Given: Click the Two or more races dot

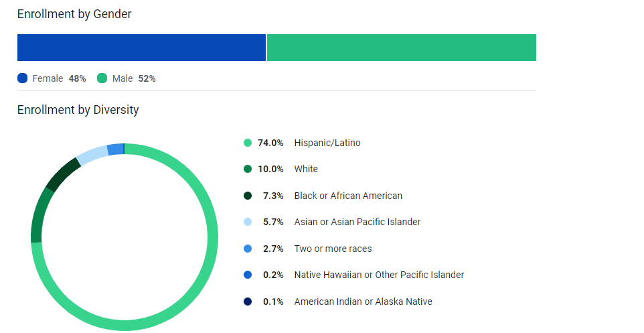Looking at the screenshot, I should click(x=248, y=249).
